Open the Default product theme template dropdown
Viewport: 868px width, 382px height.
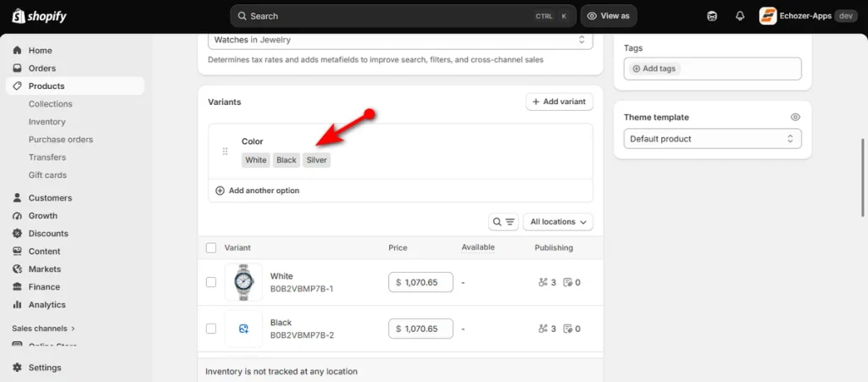click(712, 139)
